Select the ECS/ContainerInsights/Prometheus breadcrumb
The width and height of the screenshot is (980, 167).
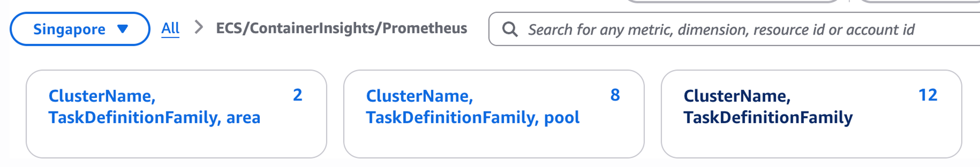pos(342,28)
